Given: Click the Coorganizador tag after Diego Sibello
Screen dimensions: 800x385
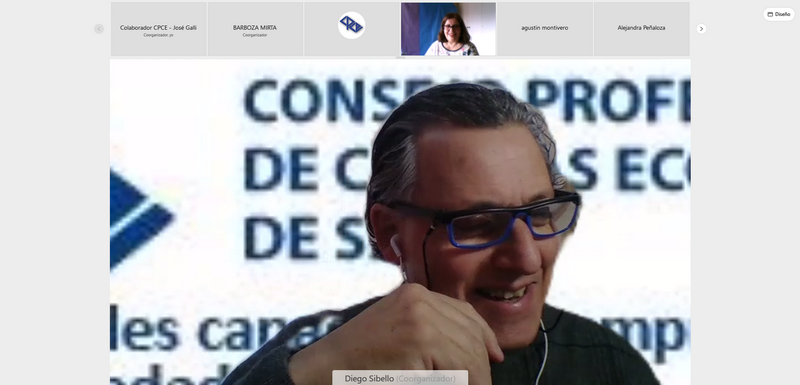Looking at the screenshot, I should click(x=426, y=379).
